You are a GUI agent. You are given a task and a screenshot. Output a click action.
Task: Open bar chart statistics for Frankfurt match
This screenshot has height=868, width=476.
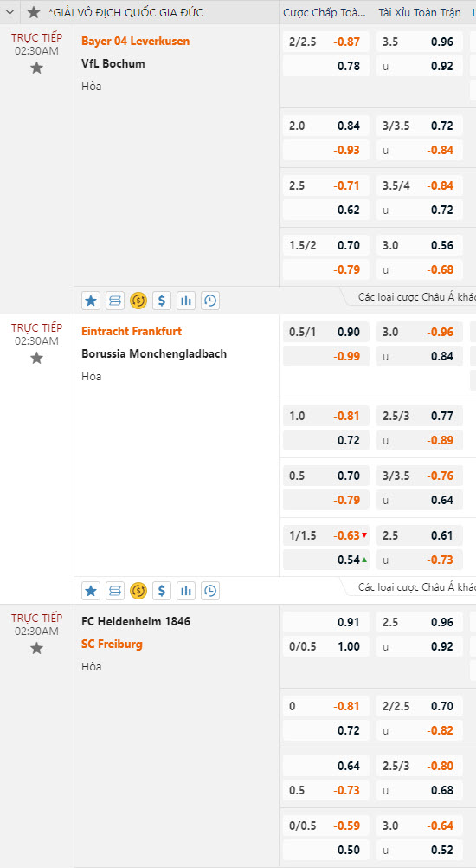pos(186,591)
